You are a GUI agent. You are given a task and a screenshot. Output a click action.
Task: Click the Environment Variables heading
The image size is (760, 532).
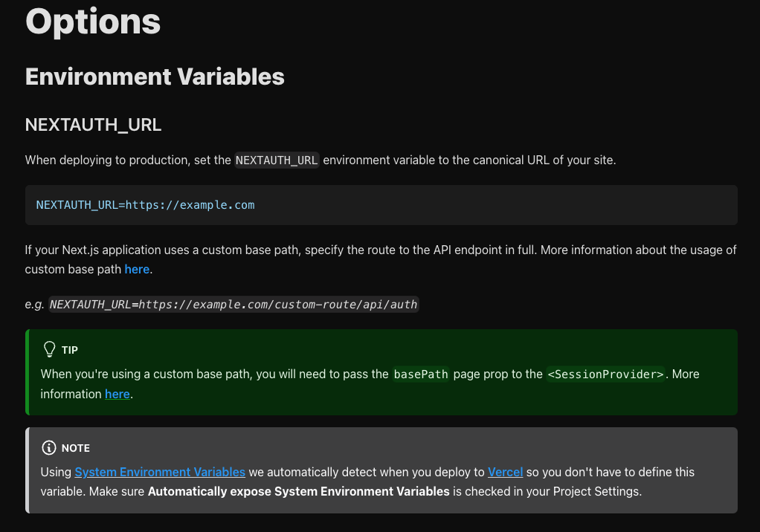(x=155, y=77)
